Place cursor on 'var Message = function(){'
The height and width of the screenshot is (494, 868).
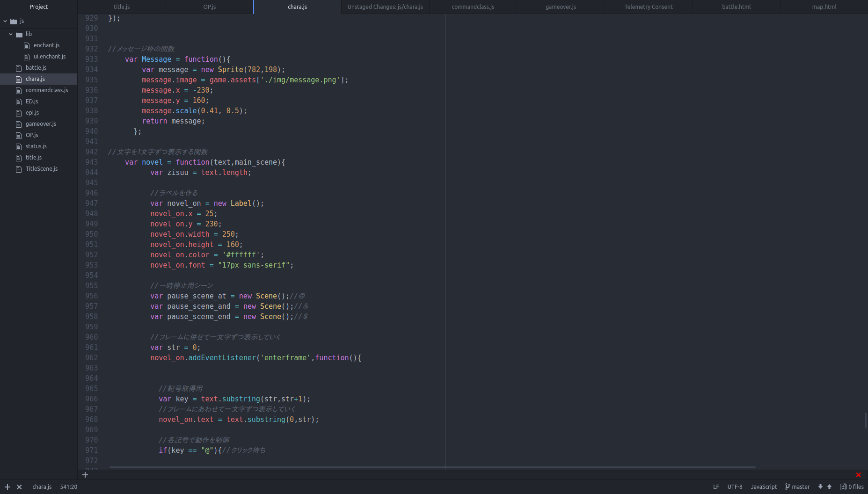(177, 59)
